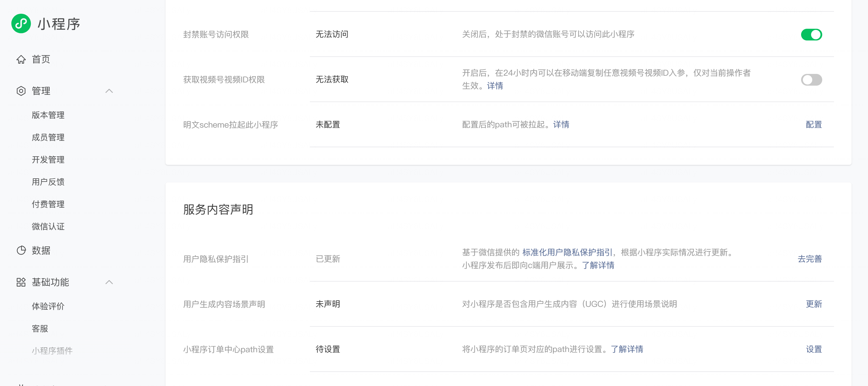Click the hexagon icon beside 管理
Image resolution: width=868 pixels, height=386 pixels.
pos(21,91)
